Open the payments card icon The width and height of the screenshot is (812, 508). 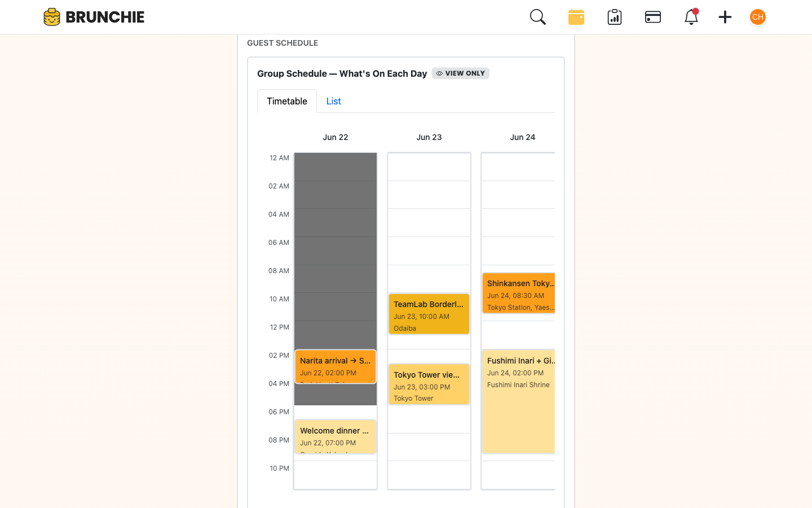653,17
